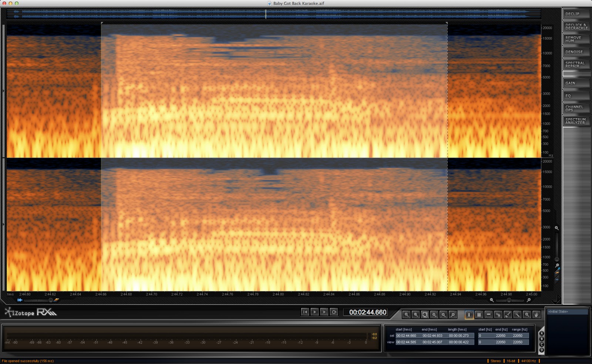Select the lasso selection tool
The width and height of the screenshot is (592, 364).
tap(498, 314)
